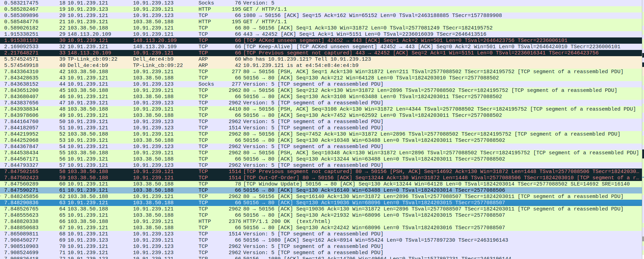Click highlighted packet 63 with Ack=19036
Image resolution: width=644 pixels, height=259 pixels.
point(242,202)
